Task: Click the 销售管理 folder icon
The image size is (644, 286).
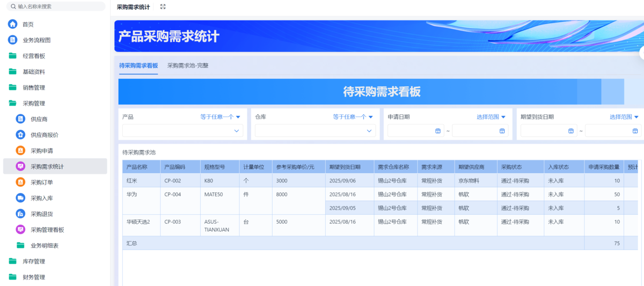Action: point(12,87)
